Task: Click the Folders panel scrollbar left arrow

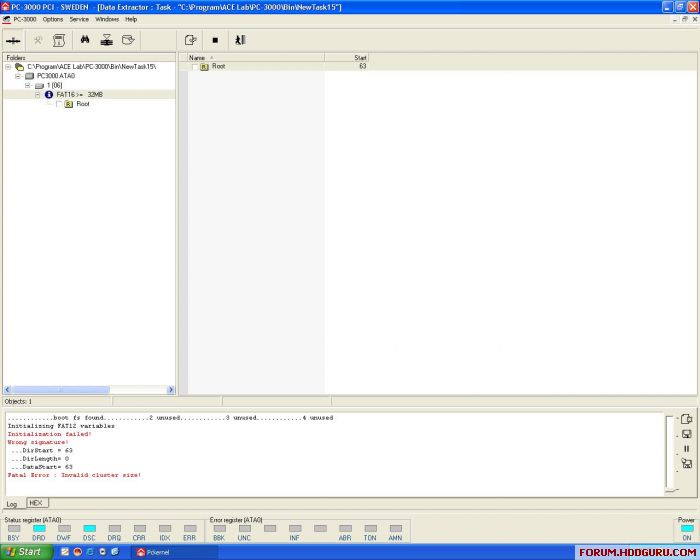Action: [x=7, y=390]
